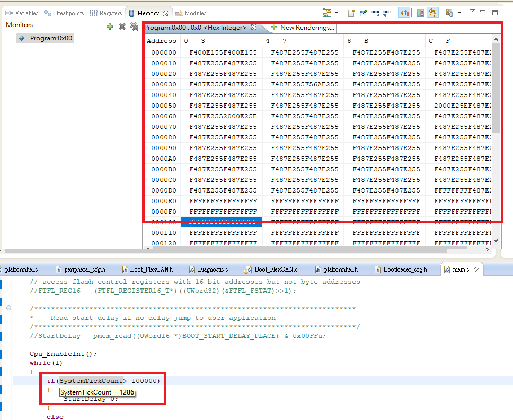Click the New Memory View icon
This screenshot has width=513, height=420.
click(x=351, y=13)
